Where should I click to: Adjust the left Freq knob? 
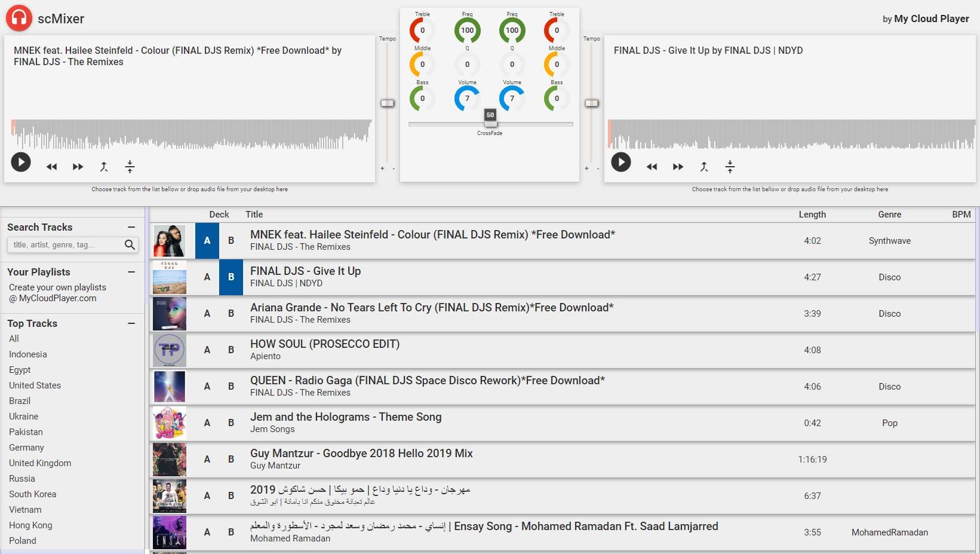click(x=467, y=30)
